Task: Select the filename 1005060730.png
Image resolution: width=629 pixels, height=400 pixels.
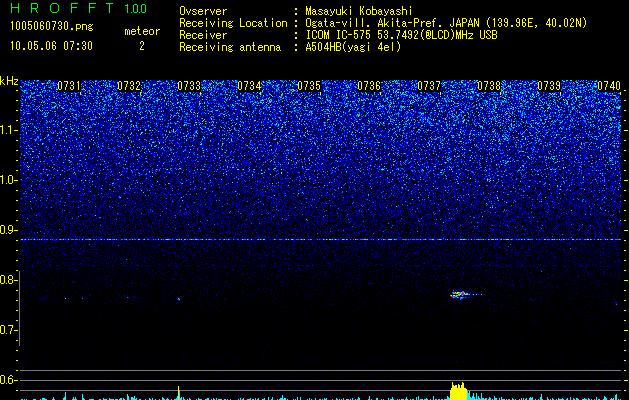Action: tap(52, 27)
